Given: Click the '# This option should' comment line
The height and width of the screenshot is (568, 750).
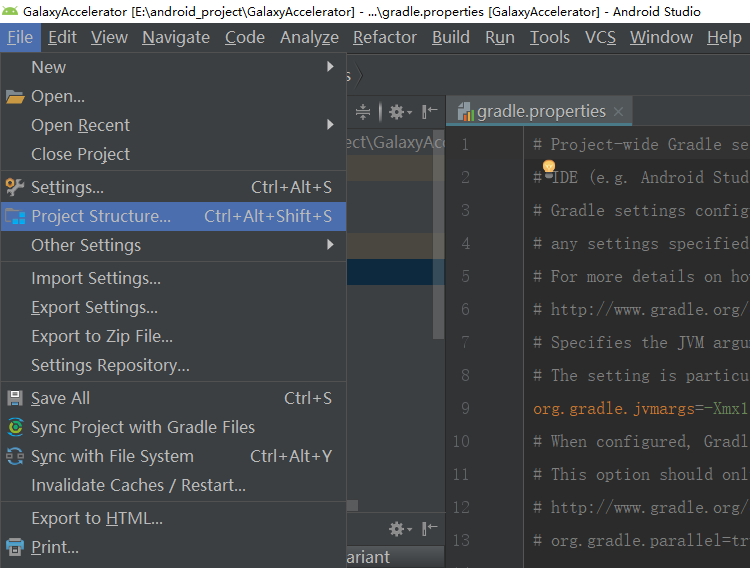Looking at the screenshot, I should tap(641, 475).
